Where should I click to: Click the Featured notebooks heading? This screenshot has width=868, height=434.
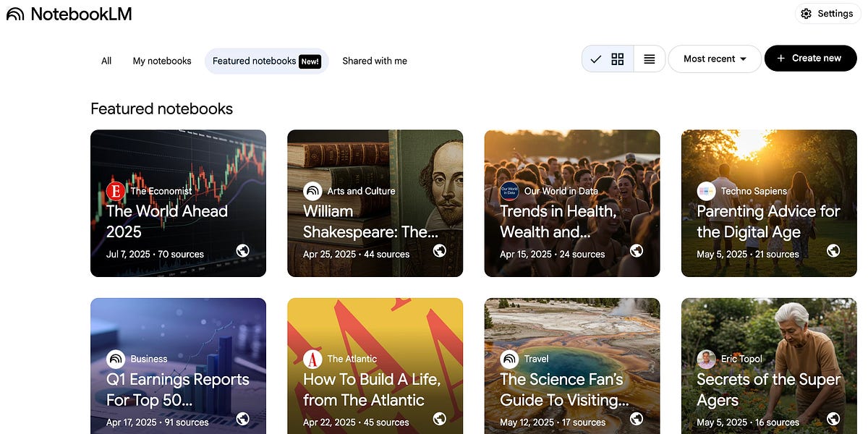click(161, 109)
